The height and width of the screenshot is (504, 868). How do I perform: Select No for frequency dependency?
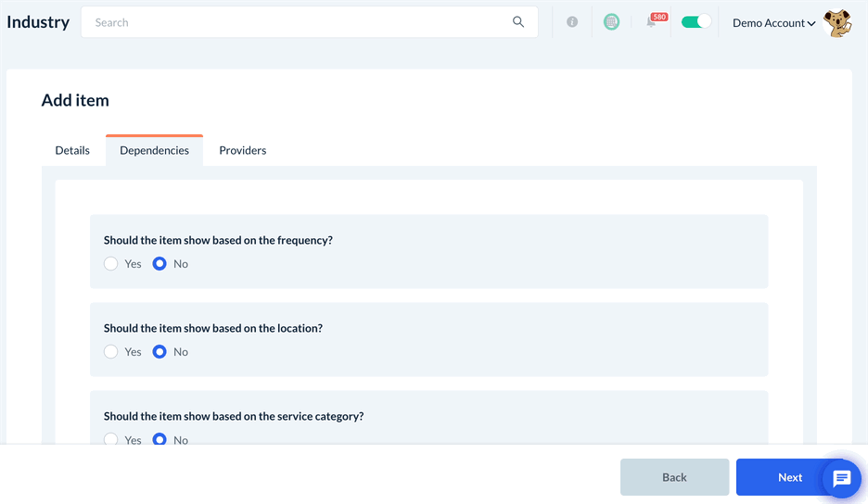160,264
